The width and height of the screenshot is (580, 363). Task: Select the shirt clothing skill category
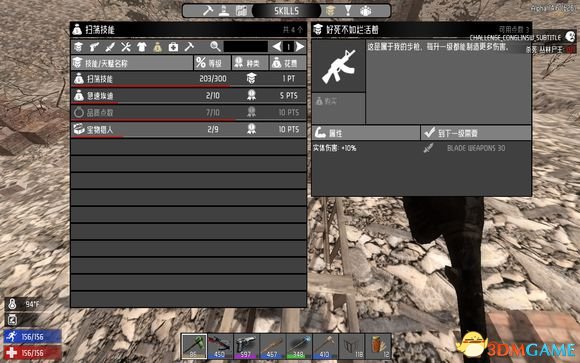pyautogui.click(x=142, y=47)
